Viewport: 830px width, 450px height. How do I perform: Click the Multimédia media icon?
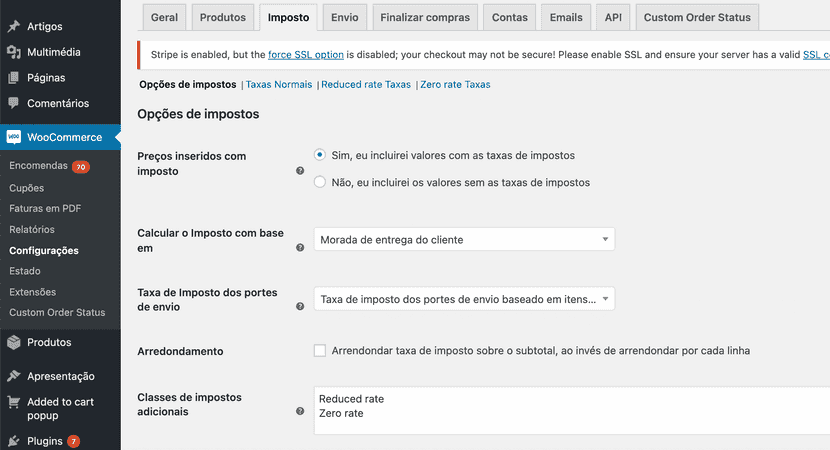[x=13, y=52]
